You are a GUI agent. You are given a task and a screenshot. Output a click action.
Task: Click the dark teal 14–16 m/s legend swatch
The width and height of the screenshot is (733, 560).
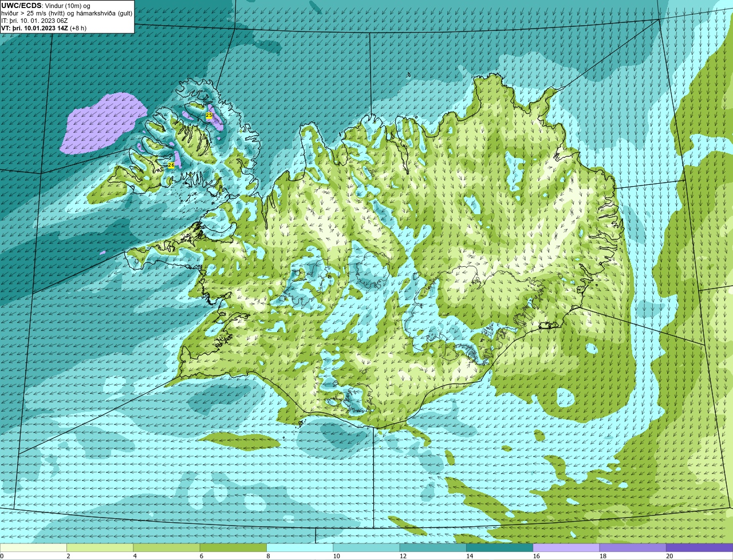pos(500,547)
